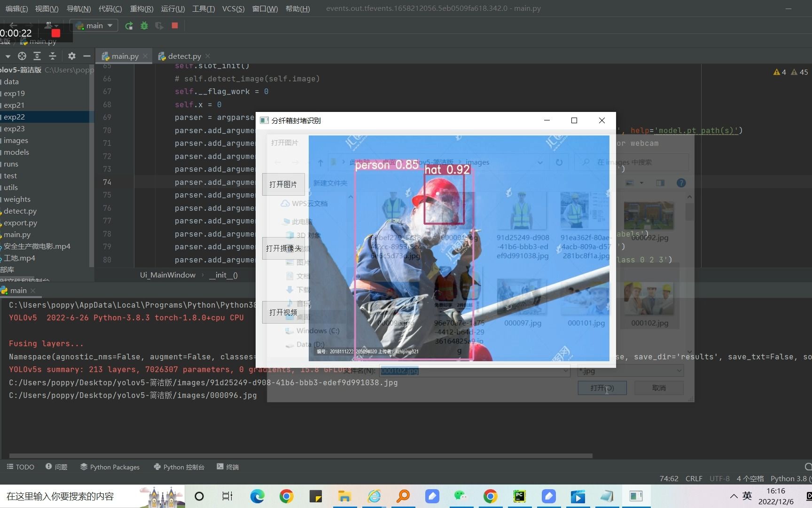Open WeChat from the taskbar
812x508 pixels.
coord(461,496)
